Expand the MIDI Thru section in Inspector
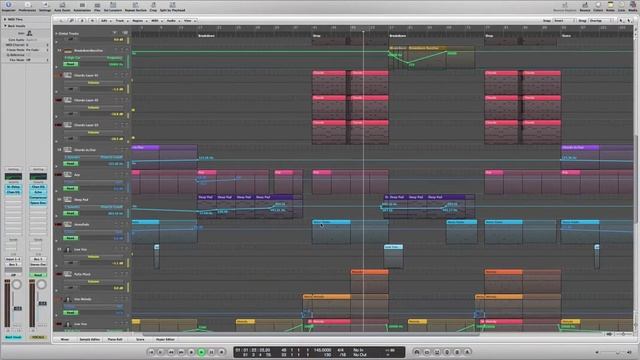Viewport: 640px width, 360px height. pyautogui.click(x=5, y=19)
